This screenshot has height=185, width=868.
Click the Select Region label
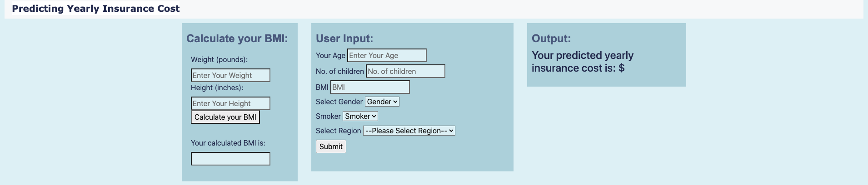click(339, 131)
